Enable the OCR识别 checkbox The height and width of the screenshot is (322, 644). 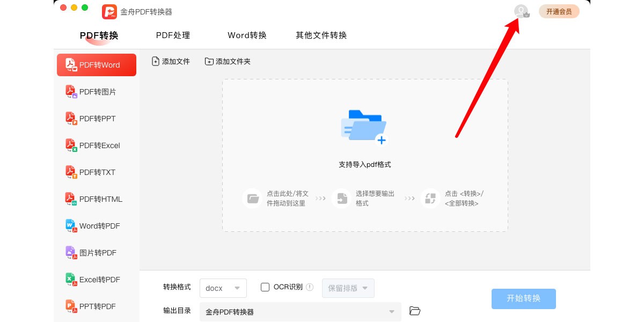pos(265,287)
